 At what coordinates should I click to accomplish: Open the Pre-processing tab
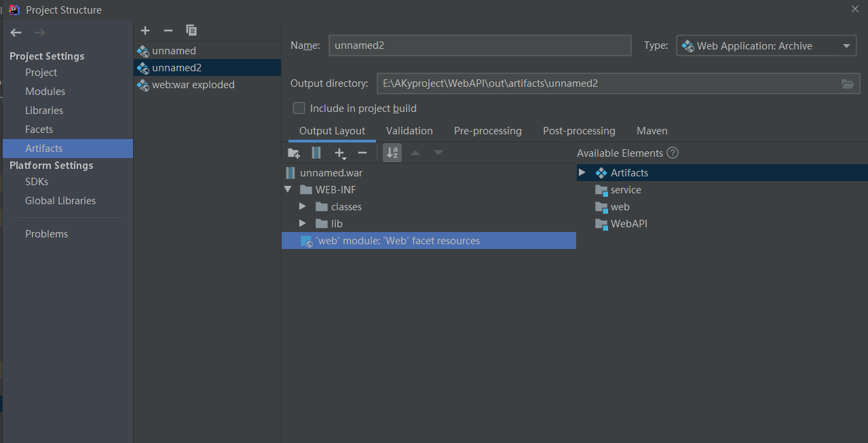pos(488,131)
